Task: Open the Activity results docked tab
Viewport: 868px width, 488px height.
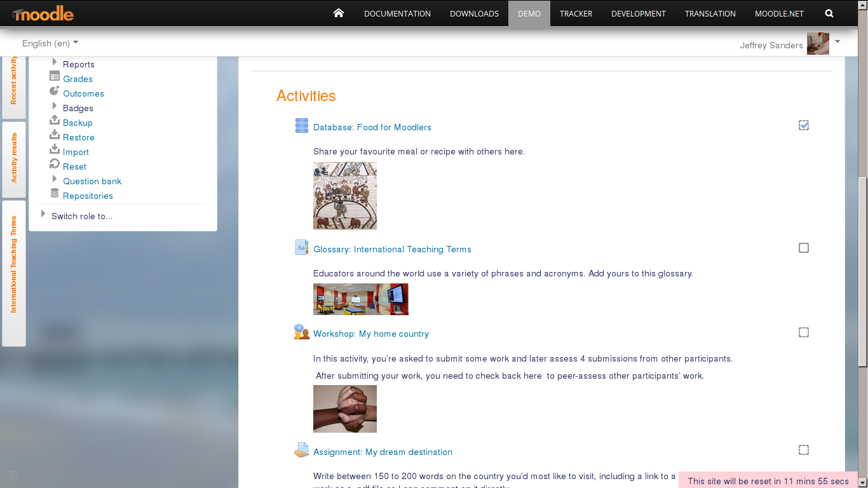Action: pos(14,158)
